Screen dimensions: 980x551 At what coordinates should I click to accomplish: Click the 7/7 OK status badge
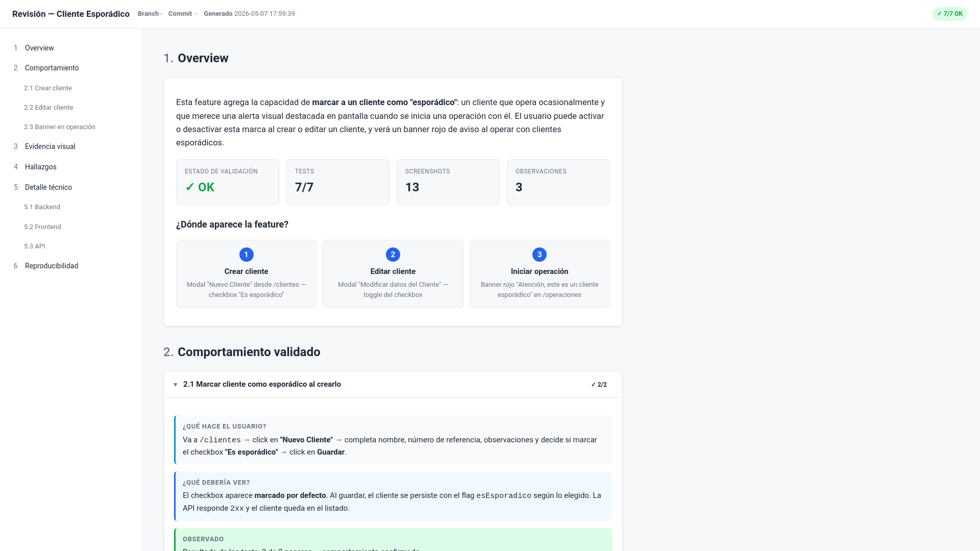949,14
